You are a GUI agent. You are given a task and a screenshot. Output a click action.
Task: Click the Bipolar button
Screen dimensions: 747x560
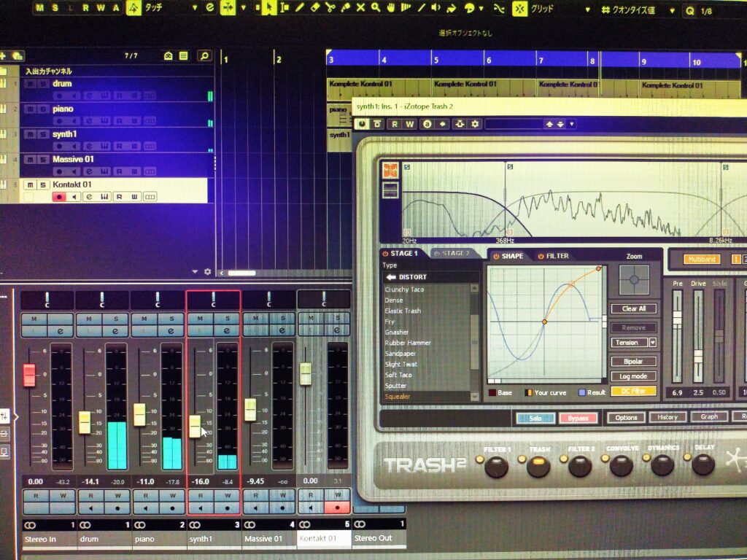click(x=633, y=362)
